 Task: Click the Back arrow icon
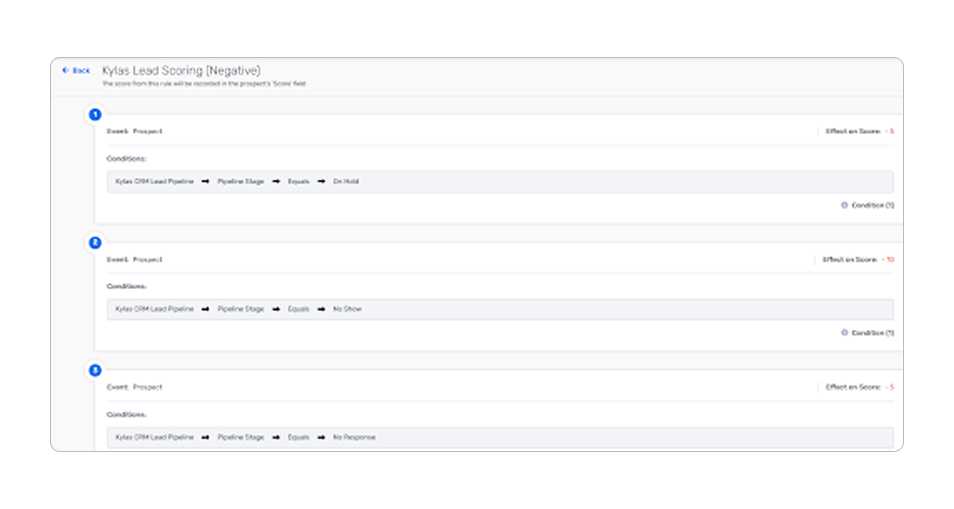click(66, 70)
